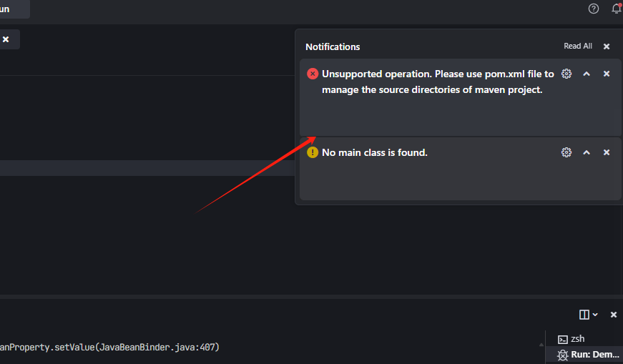The image size is (623, 364).
Task: Dismiss the no main class notification
Action: (x=607, y=152)
